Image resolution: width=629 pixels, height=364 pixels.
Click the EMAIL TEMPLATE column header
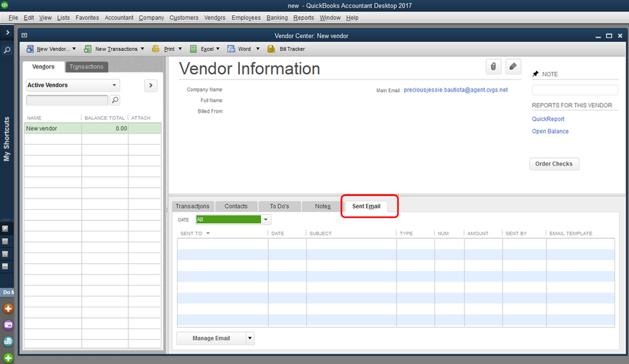tap(570, 234)
